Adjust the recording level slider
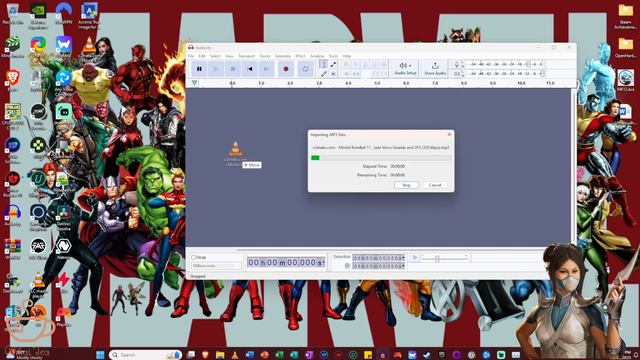The height and width of the screenshot is (360, 640). coord(528,64)
